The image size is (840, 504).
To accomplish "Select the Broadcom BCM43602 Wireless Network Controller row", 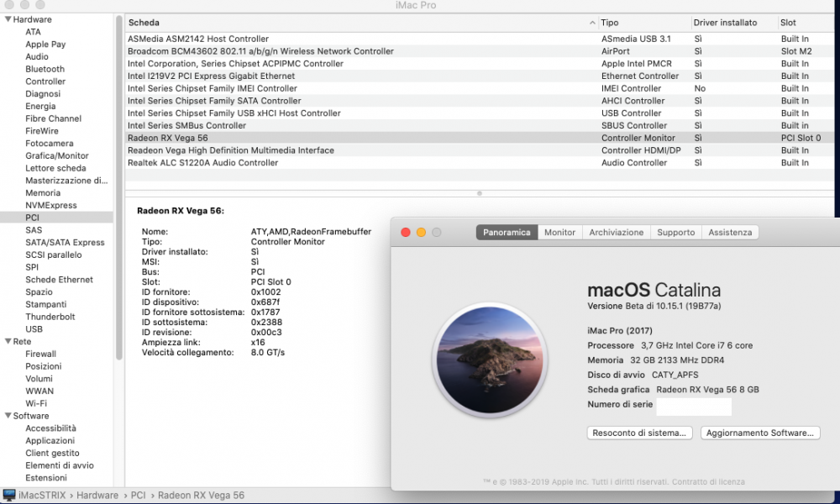I will coord(479,51).
